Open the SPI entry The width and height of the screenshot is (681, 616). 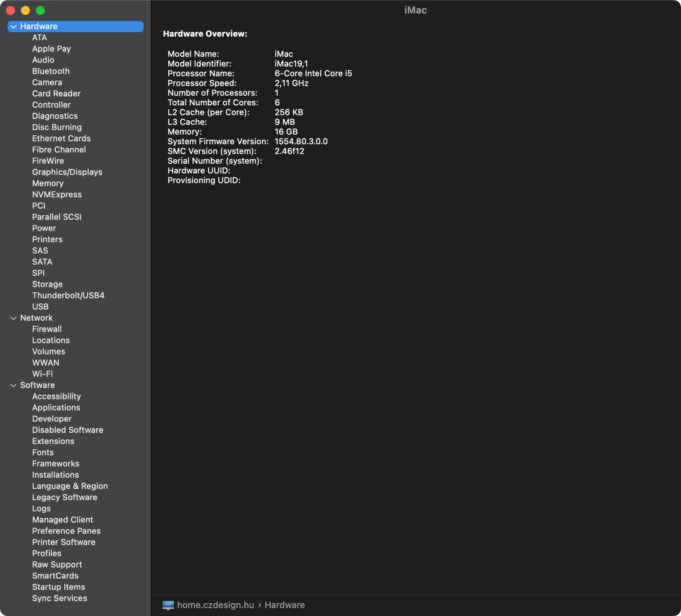pyautogui.click(x=38, y=273)
